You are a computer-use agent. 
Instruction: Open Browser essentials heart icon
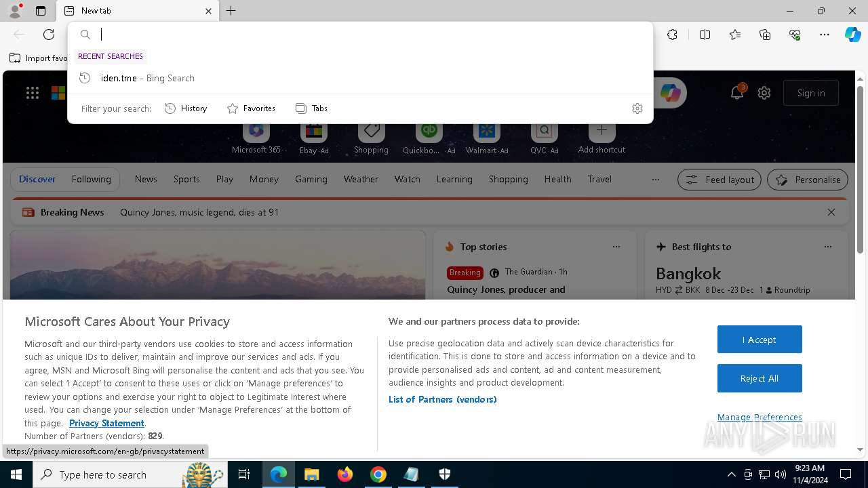(x=795, y=35)
